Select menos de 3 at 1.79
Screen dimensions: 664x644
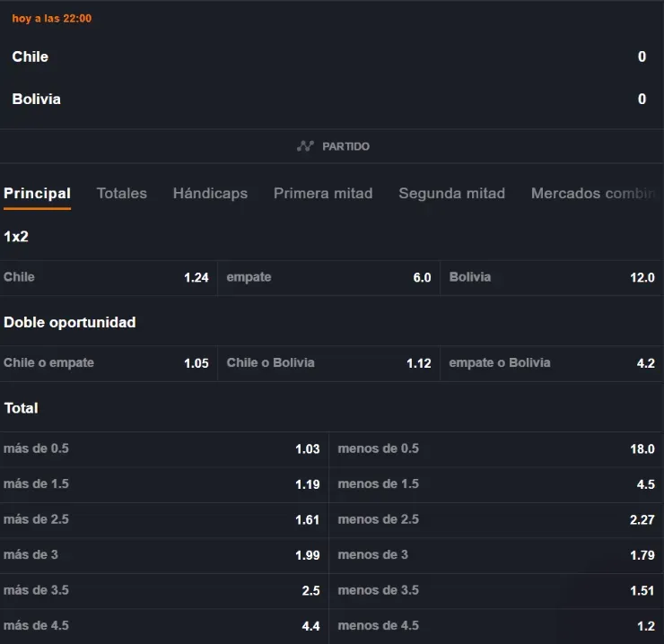(x=495, y=555)
